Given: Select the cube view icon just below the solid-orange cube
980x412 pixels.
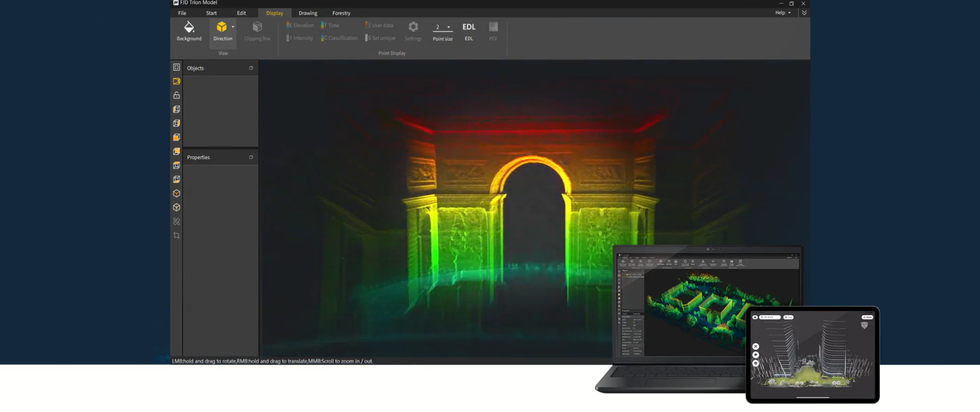Looking at the screenshot, I should [177, 151].
